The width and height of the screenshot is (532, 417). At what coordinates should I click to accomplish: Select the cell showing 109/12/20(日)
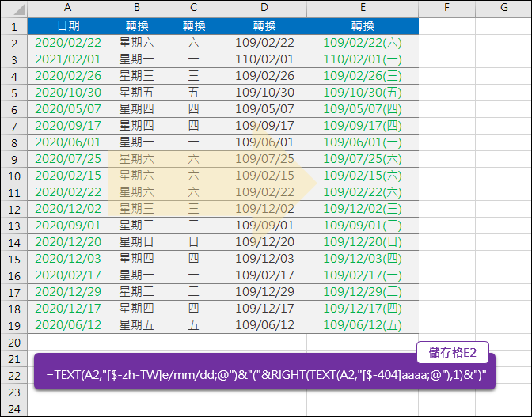tap(363, 242)
